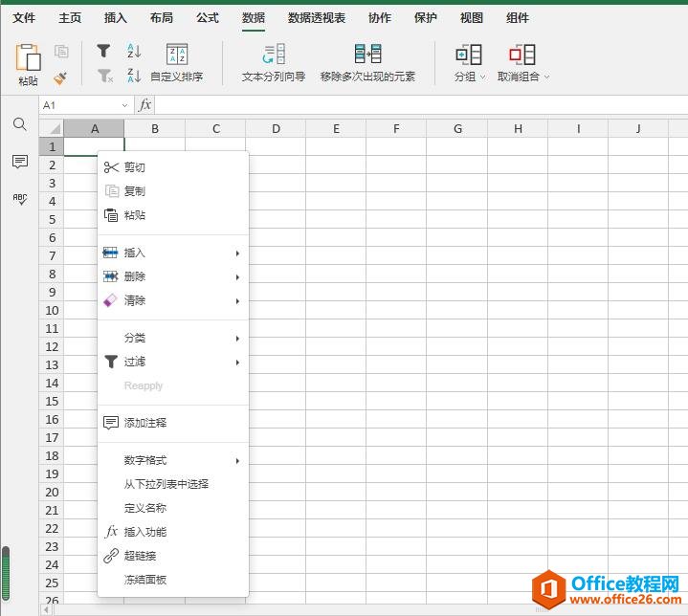Open the Ungroup (取消组合) dropdown arrow
The image size is (688, 616).
pyautogui.click(x=546, y=77)
